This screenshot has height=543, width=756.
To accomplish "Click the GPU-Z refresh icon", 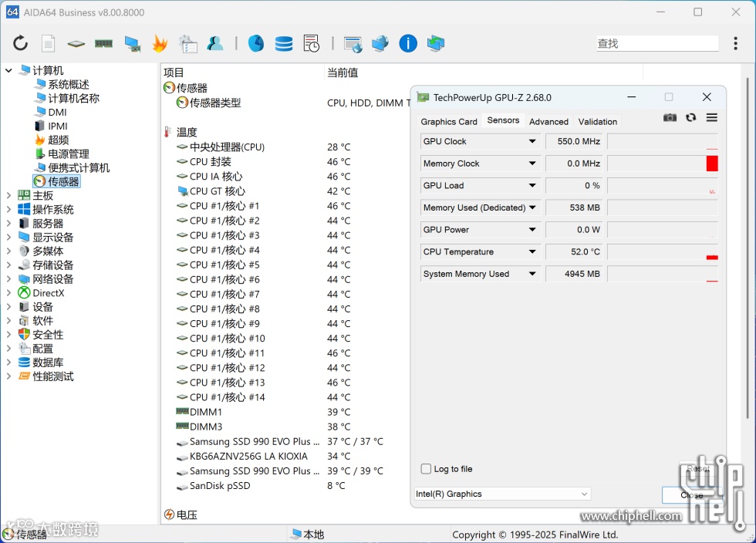I will pos(691,118).
